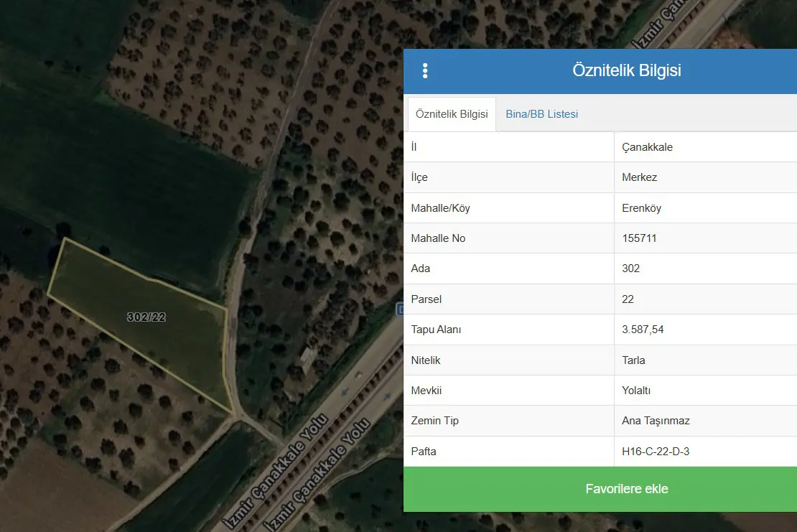Switch to the Bina/BB Listesi tab
This screenshot has height=532, width=797.
pyautogui.click(x=542, y=114)
